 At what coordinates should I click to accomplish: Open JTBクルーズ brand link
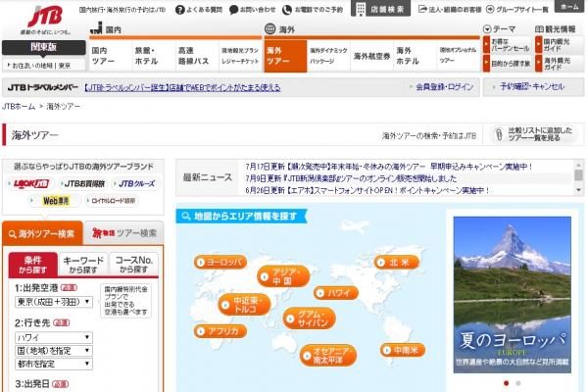click(135, 184)
